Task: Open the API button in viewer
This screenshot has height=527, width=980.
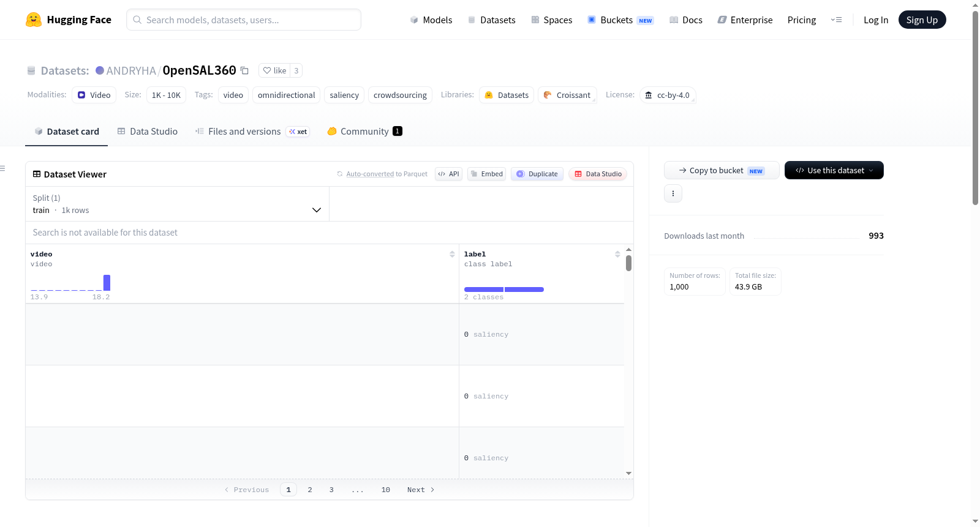Action: point(448,174)
